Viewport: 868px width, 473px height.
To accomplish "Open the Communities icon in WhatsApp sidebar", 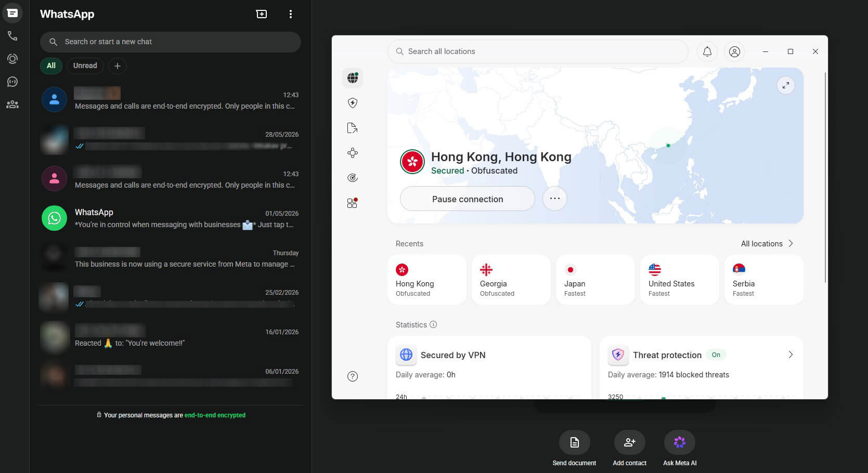I will tap(12, 104).
